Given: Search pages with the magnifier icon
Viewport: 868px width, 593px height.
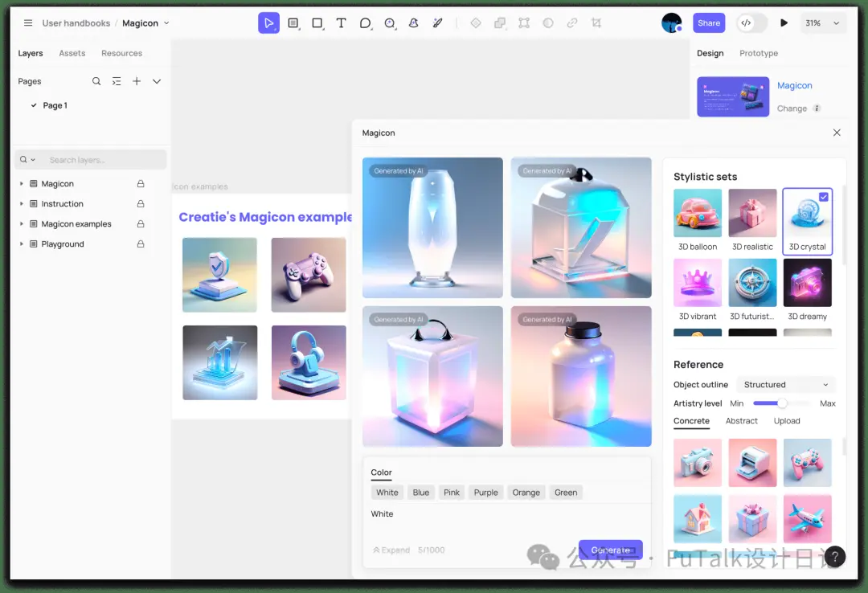Looking at the screenshot, I should point(96,81).
